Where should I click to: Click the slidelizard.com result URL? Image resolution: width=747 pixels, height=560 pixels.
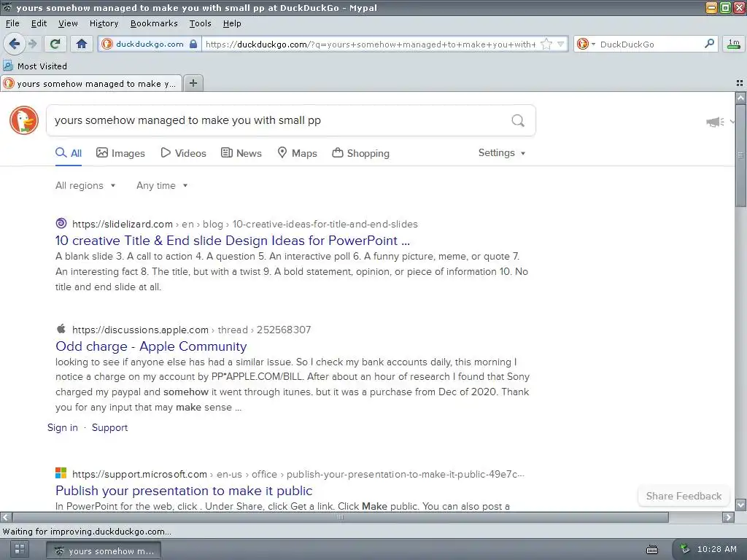click(245, 225)
